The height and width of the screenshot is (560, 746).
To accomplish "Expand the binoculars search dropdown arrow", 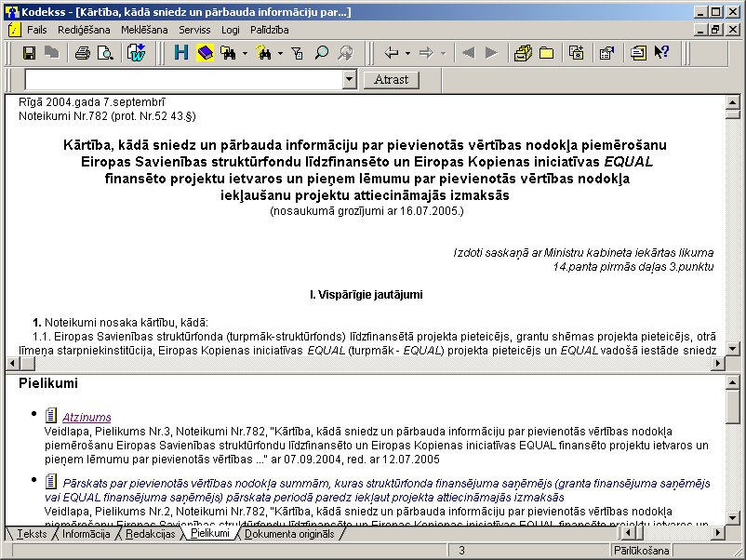I will 245,53.
